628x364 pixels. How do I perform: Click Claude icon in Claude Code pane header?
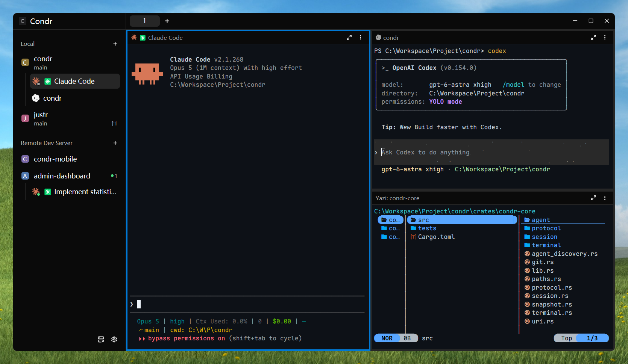coord(134,38)
